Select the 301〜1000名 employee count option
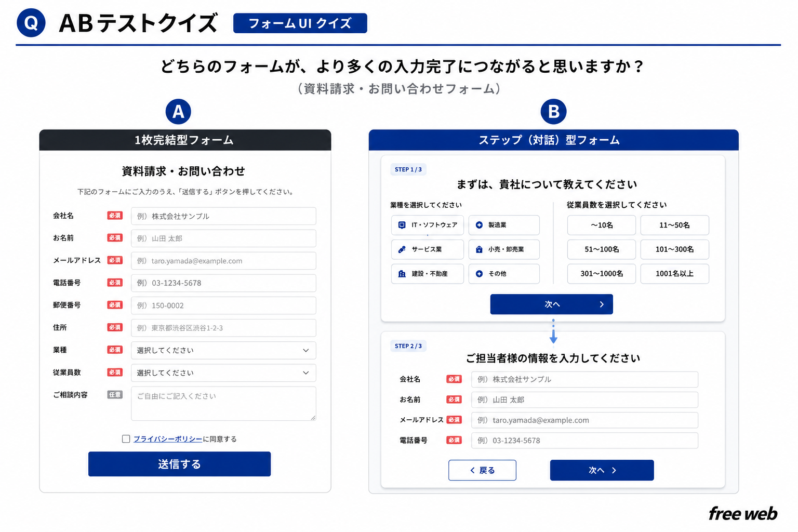Image resolution: width=798 pixels, height=532 pixels. click(602, 274)
